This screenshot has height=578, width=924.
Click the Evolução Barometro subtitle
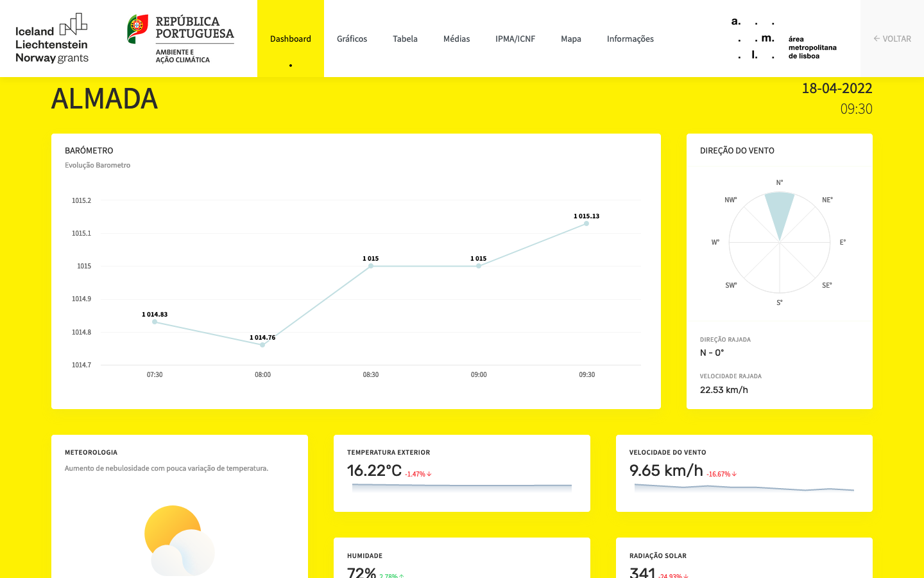(98, 165)
